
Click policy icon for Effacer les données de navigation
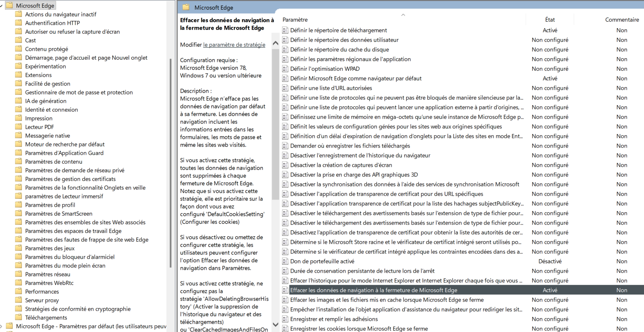click(285, 290)
